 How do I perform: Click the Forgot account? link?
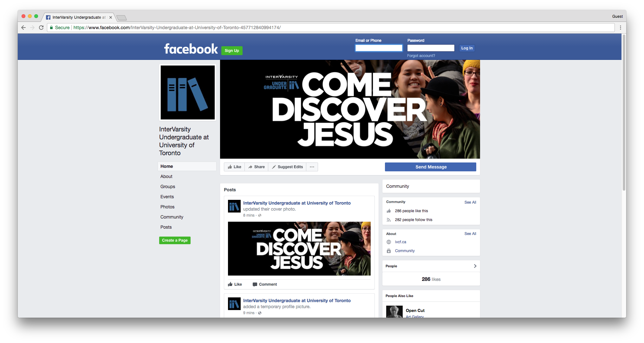pyautogui.click(x=421, y=56)
